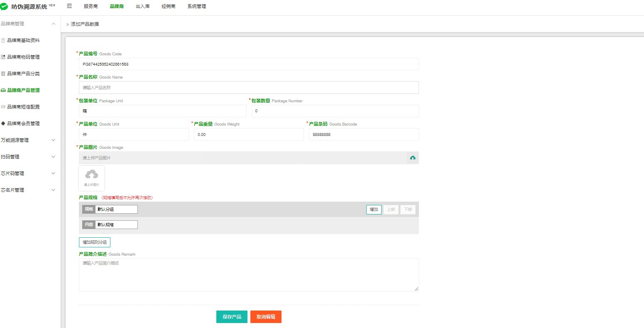The image size is (644, 328).
Task: Open 品牌商基础资料 from sidebar
Action: click(23, 40)
